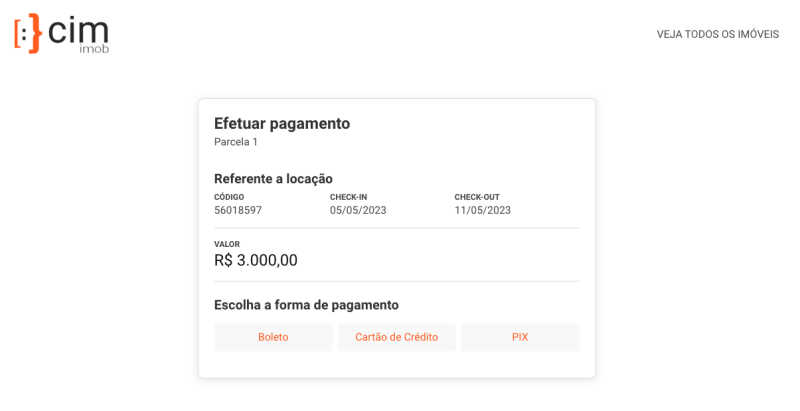Select the amount R$ 3.000,00
The height and width of the screenshot is (411, 800).
pyautogui.click(x=256, y=261)
